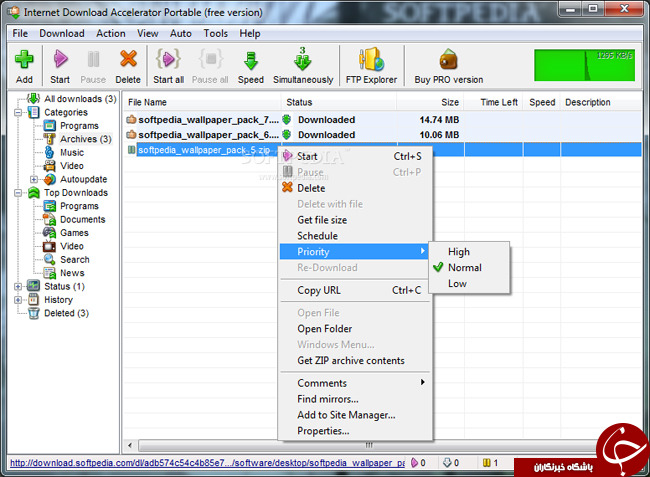Set priority to High
This screenshot has height=477, width=650.
coord(459,252)
